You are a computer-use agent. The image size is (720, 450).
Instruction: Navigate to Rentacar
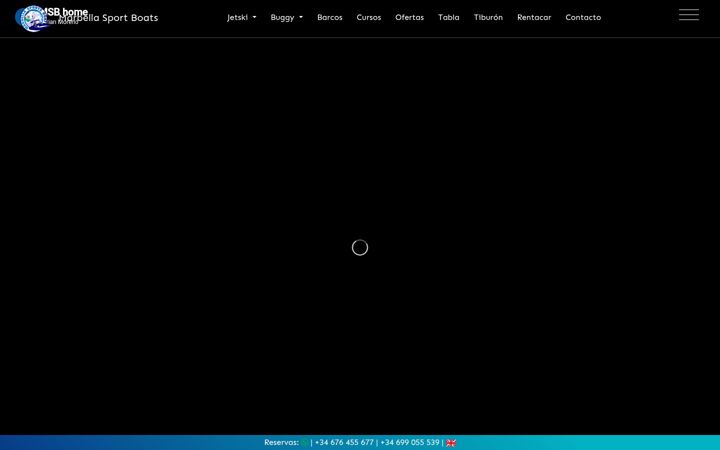coord(534,17)
